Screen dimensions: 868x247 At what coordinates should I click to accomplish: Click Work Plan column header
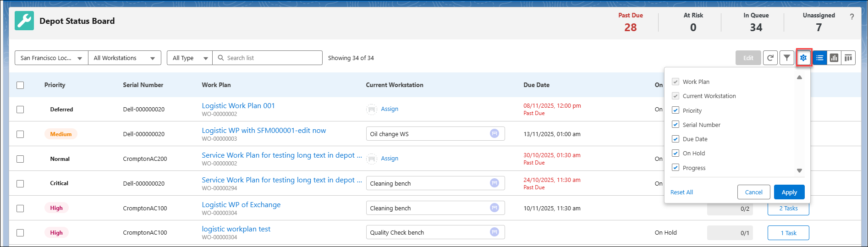pos(216,85)
